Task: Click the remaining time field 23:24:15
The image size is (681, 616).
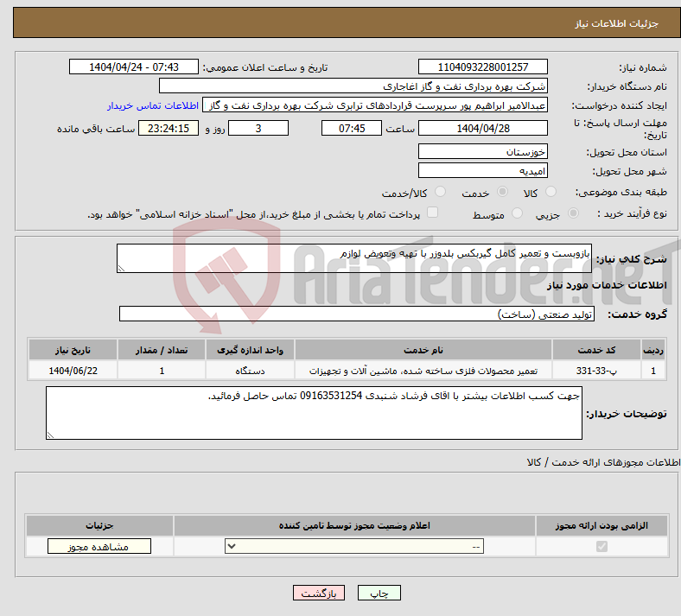Action: tap(169, 129)
